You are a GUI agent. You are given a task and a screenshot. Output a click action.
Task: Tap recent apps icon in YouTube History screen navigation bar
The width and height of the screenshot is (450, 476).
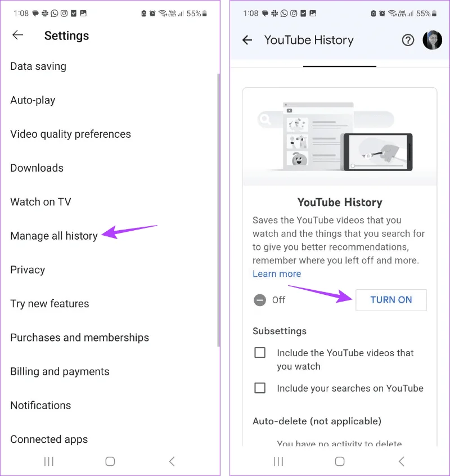point(278,461)
